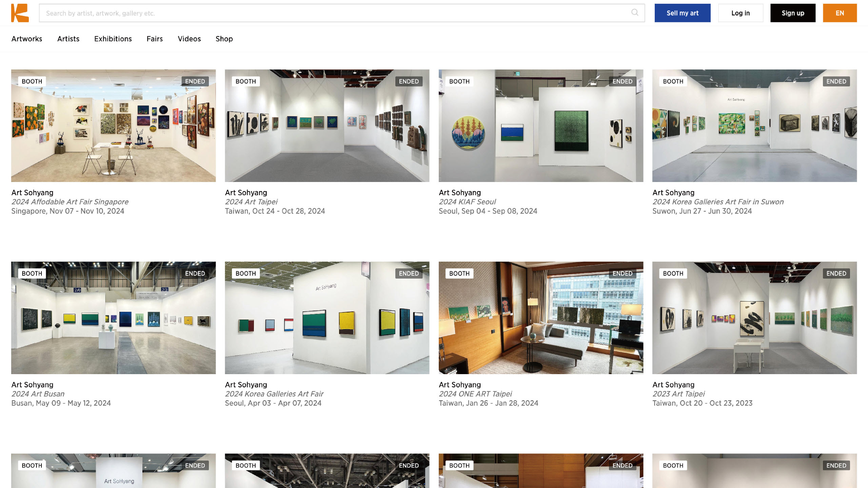The width and height of the screenshot is (868, 488).
Task: Click the 2024 KIAF Seoul title link
Action: pyautogui.click(x=467, y=202)
